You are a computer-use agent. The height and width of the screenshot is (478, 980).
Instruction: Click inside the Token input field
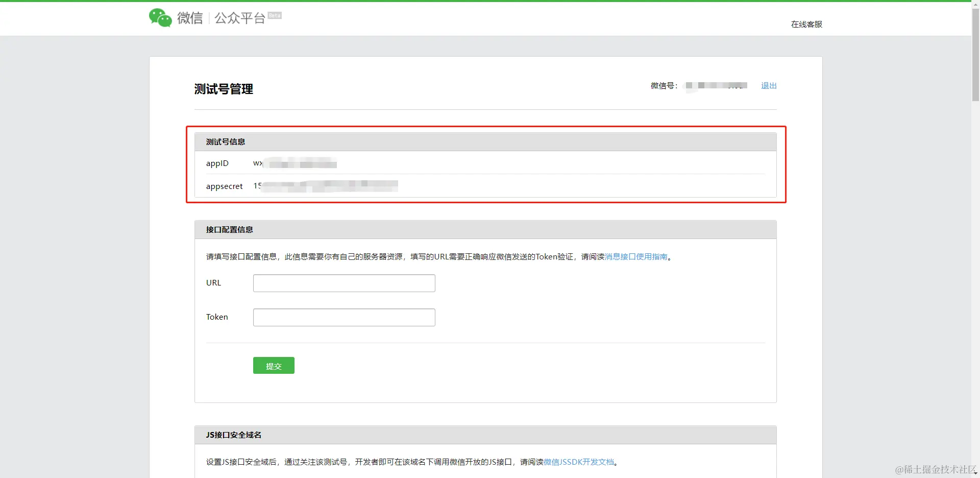[x=344, y=317]
